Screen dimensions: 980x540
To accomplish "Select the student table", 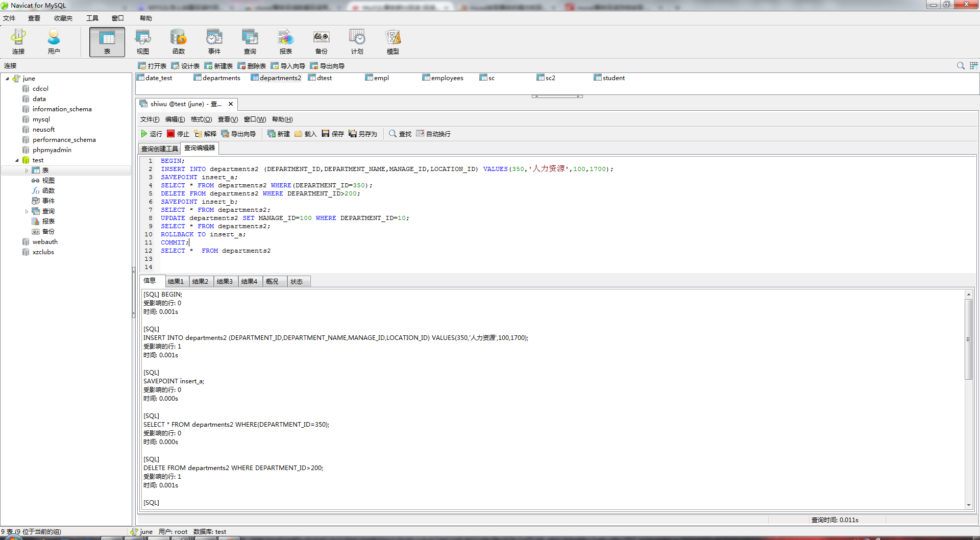I will [x=609, y=78].
